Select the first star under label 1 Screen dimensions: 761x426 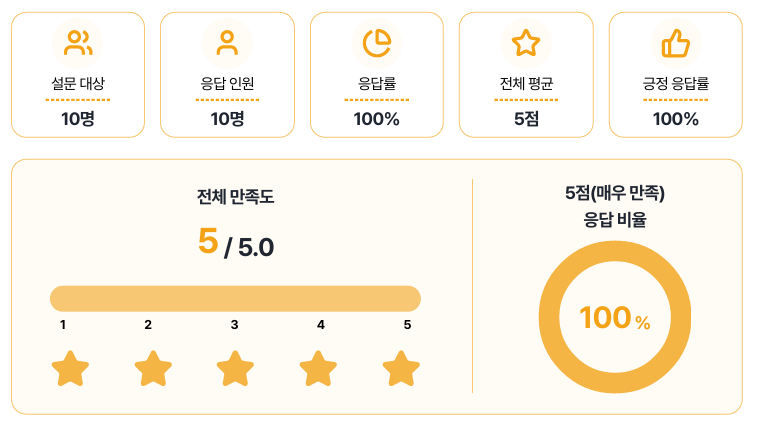pos(70,369)
